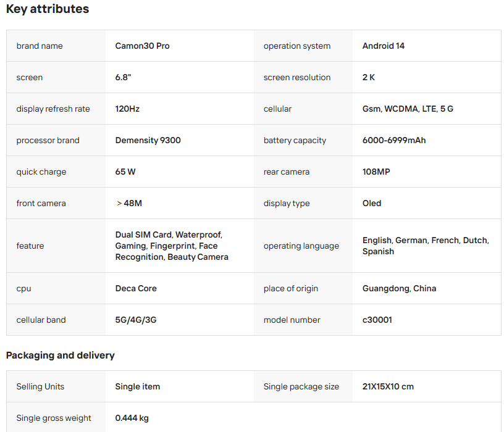Select the operating language list value
Screen dimensions: 504x432
[425, 246]
